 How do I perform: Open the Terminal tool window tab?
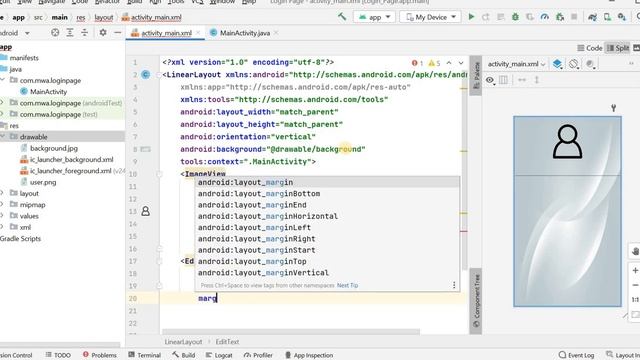click(x=144, y=355)
